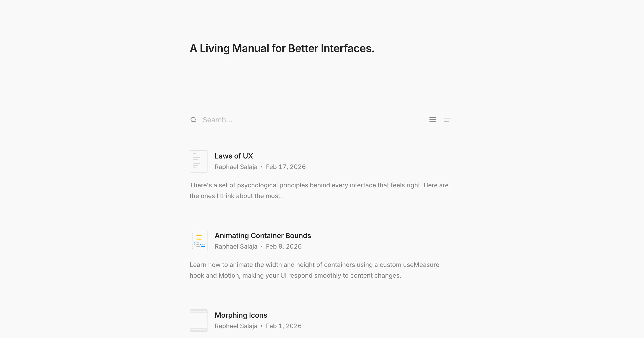Click Raphael Salaja under Animating Container Bounds
Viewport: 644px width, 338px height.
point(236,247)
